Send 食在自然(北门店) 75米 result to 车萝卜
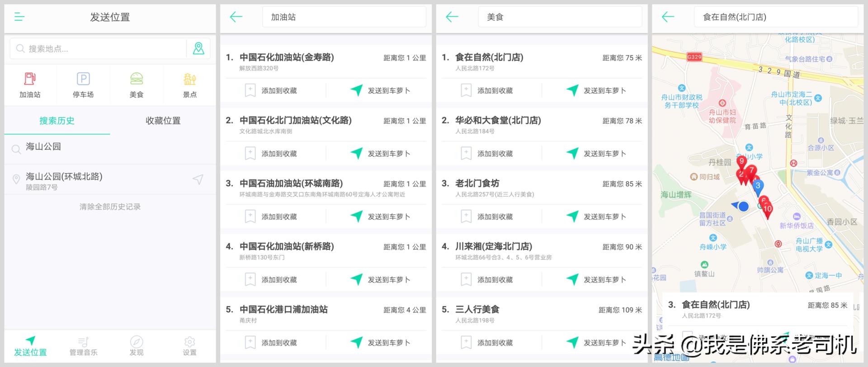Image resolution: width=868 pixels, height=367 pixels. [x=596, y=90]
